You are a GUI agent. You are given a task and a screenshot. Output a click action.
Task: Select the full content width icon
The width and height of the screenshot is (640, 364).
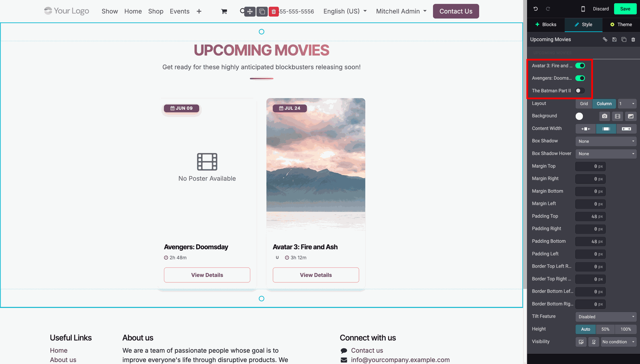[626, 129]
